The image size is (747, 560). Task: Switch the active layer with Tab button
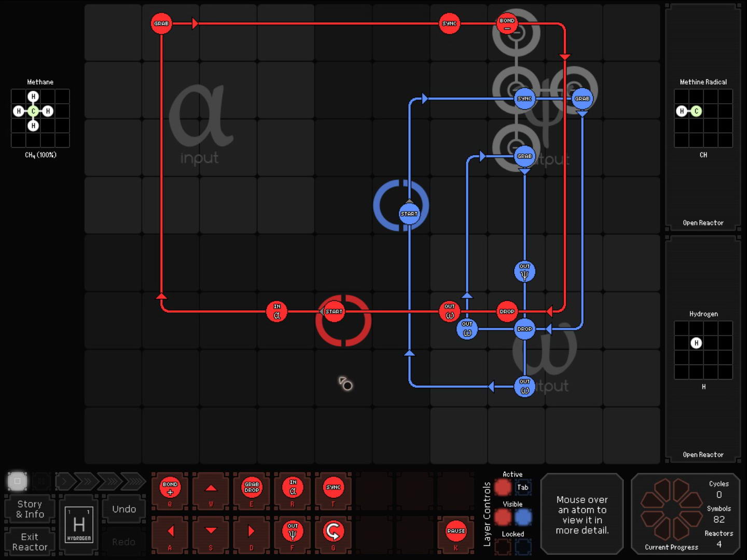coord(523,487)
